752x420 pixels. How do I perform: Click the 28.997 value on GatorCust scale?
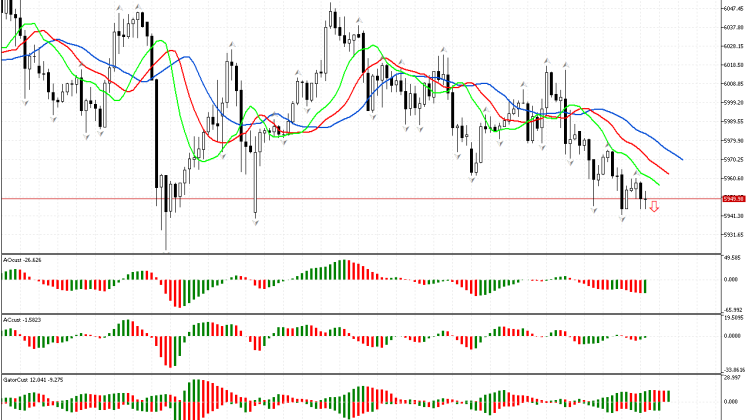pyautogui.click(x=733, y=378)
